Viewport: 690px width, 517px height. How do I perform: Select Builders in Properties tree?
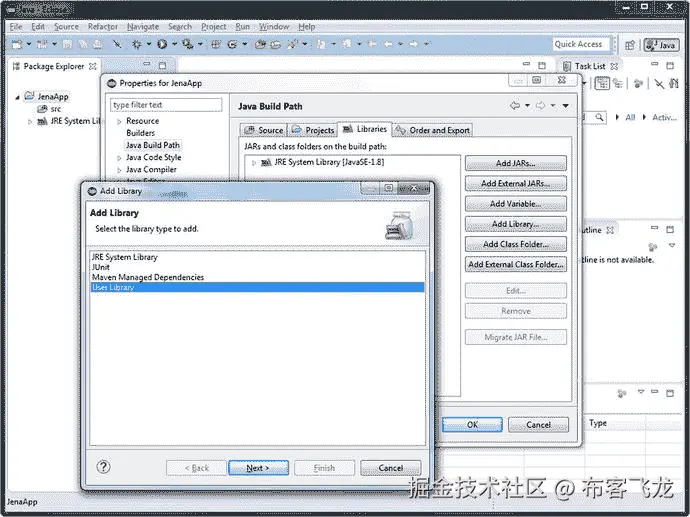(140, 133)
